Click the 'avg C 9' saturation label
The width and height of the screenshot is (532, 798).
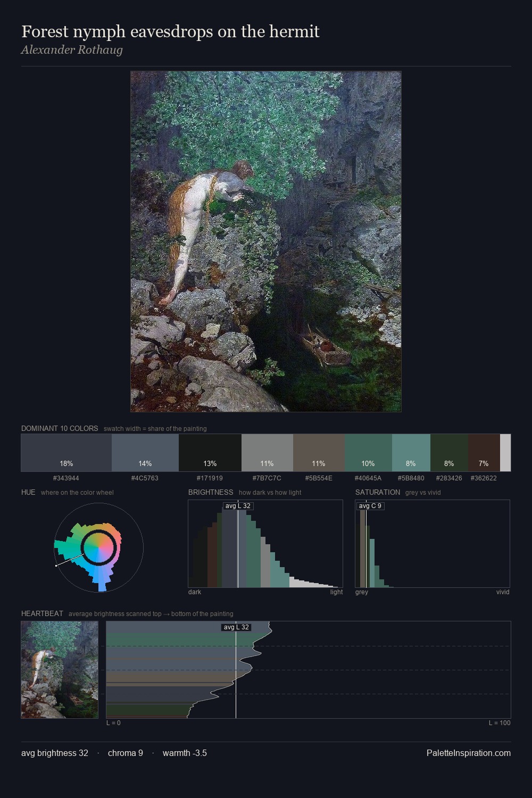(370, 506)
